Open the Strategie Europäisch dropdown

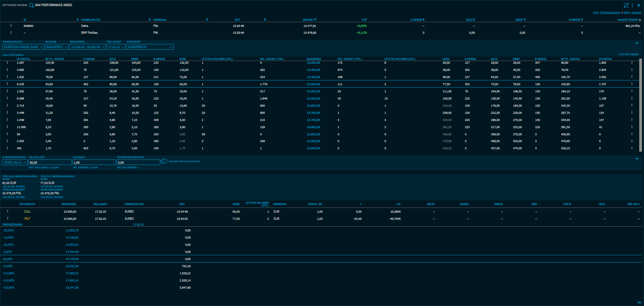coord(150,47)
